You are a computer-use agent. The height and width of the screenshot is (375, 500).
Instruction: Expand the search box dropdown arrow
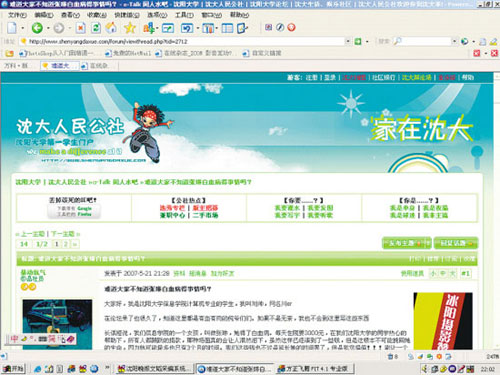pyautogui.click(x=454, y=41)
